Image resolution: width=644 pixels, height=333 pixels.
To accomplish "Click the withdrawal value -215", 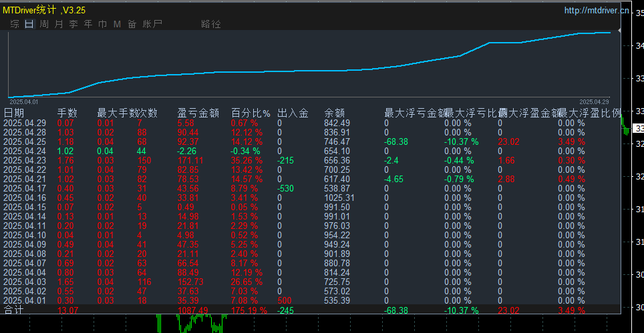I will pos(285,160).
